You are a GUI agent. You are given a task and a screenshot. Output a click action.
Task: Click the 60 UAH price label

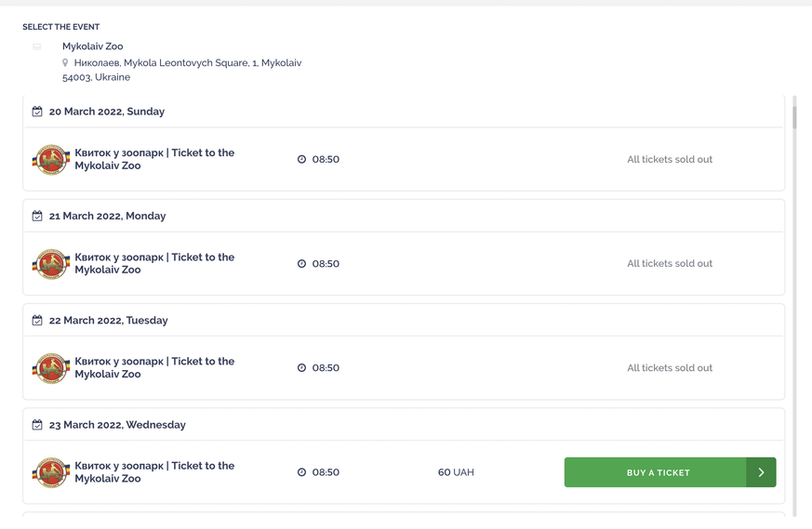[456, 472]
